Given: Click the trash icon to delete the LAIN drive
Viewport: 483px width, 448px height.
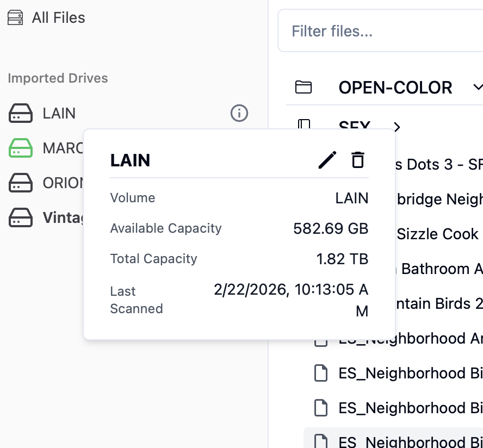Looking at the screenshot, I should [x=357, y=160].
